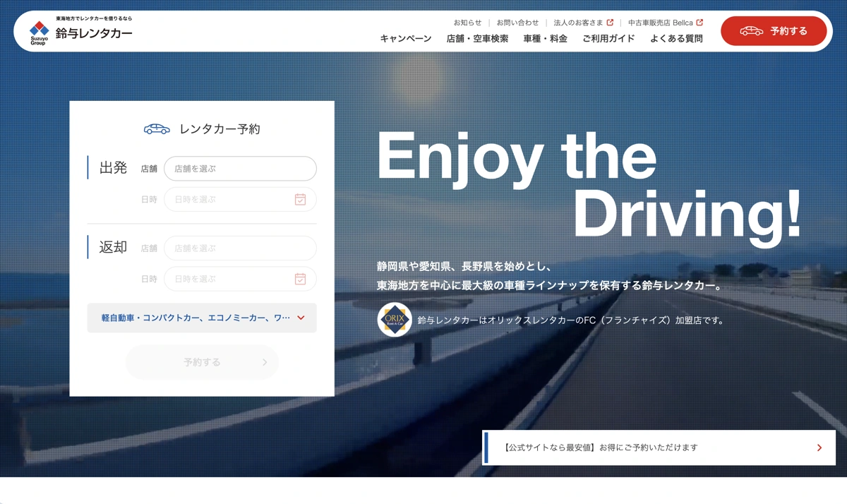Click the red 予約する header button
Screen dimensions: 847x504
pos(774,31)
